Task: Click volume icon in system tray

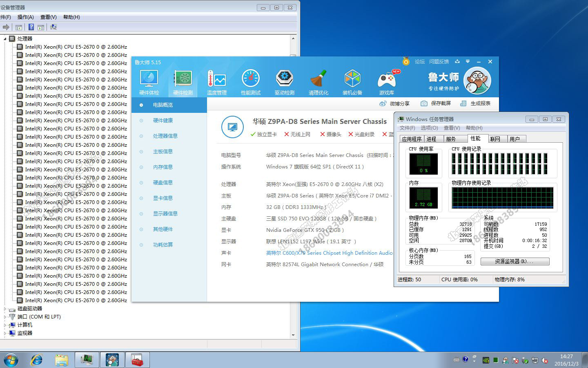Action: pyautogui.click(x=544, y=360)
